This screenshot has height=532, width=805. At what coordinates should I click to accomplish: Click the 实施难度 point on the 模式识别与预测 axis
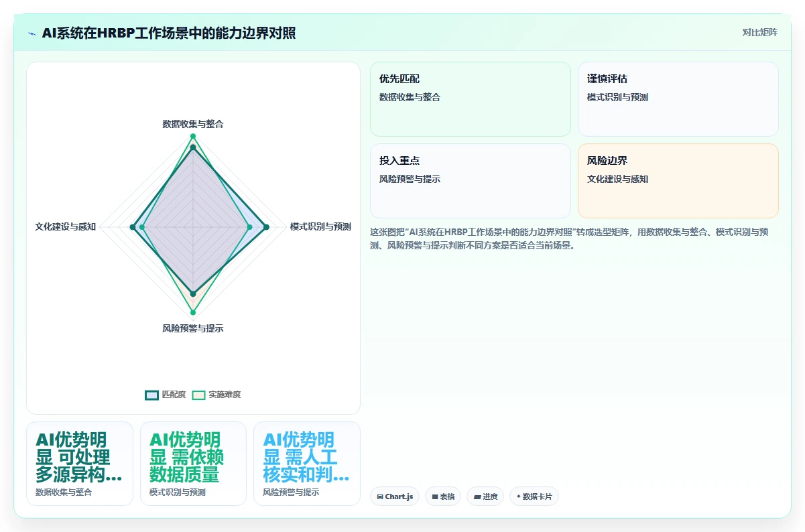tap(250, 228)
